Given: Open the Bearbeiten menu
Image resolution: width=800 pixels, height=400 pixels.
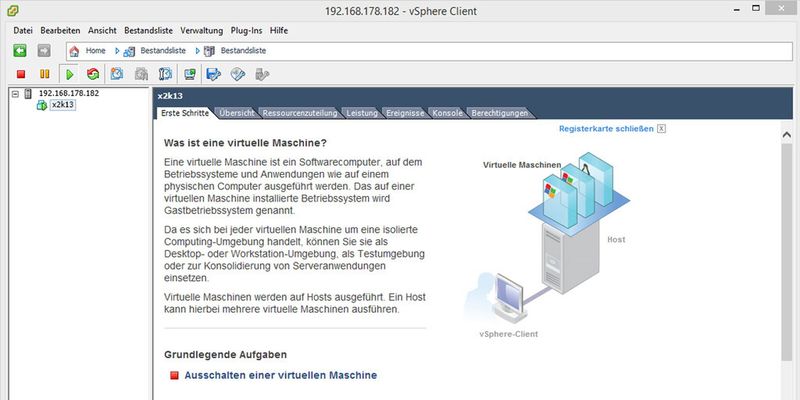Looking at the screenshot, I should [60, 31].
